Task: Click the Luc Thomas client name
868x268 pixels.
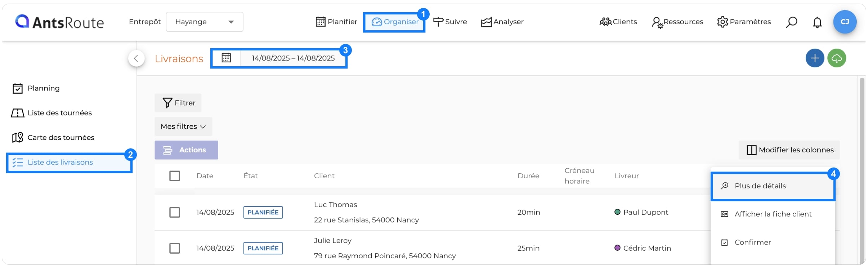Action: [335, 205]
